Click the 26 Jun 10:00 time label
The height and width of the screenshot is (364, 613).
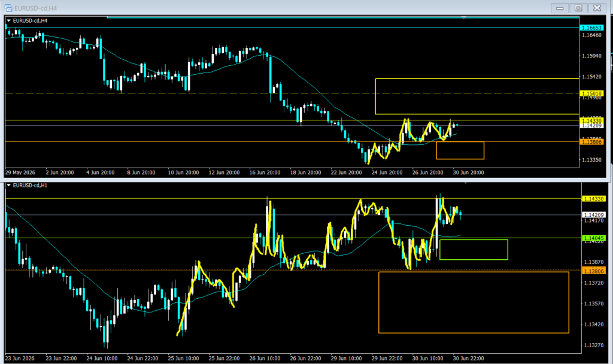click(x=265, y=358)
